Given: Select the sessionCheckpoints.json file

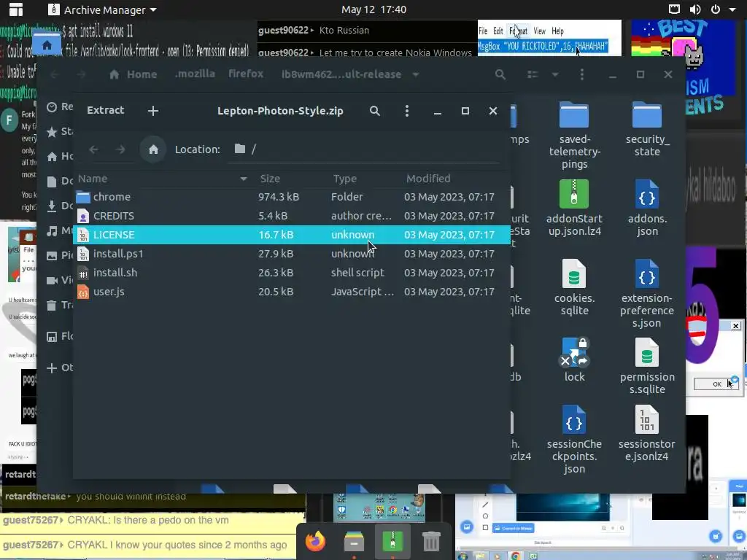Looking at the screenshot, I should click(x=574, y=439).
